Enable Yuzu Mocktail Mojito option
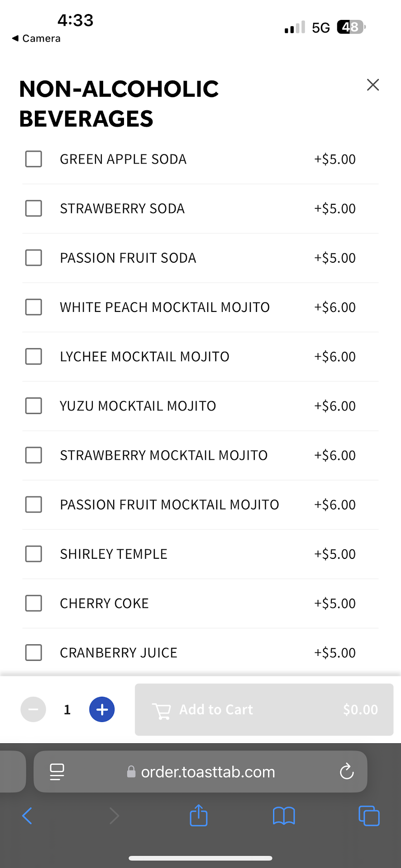 coord(33,406)
